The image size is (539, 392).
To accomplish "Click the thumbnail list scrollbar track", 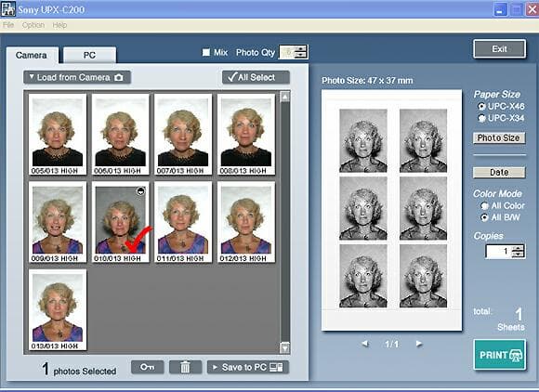I will point(285,222).
